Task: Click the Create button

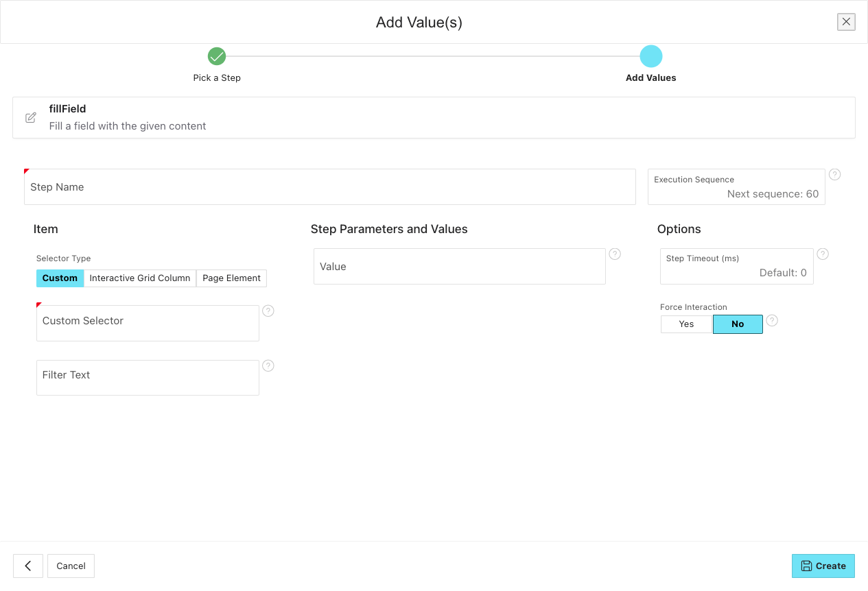Action: click(x=823, y=566)
